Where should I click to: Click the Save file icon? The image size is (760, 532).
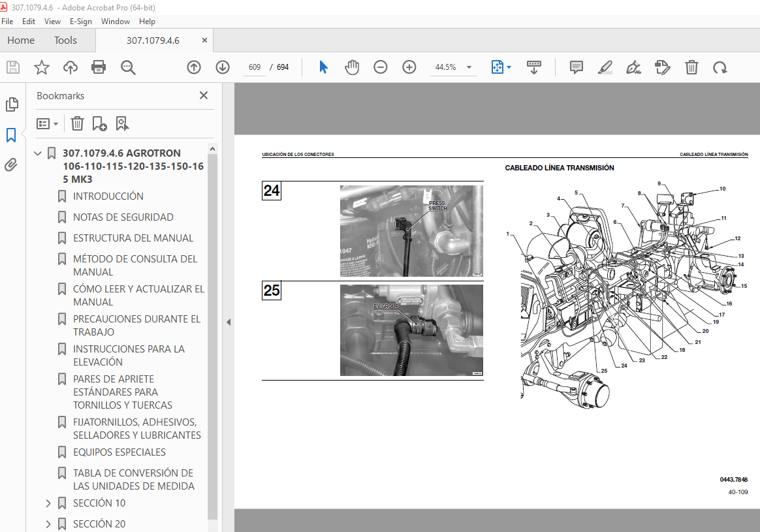[x=13, y=67]
